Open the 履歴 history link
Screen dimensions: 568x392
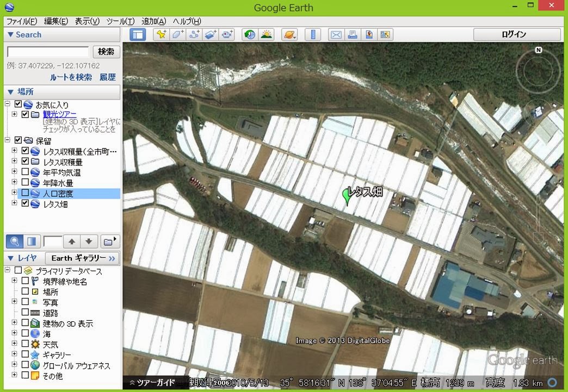[x=108, y=77]
